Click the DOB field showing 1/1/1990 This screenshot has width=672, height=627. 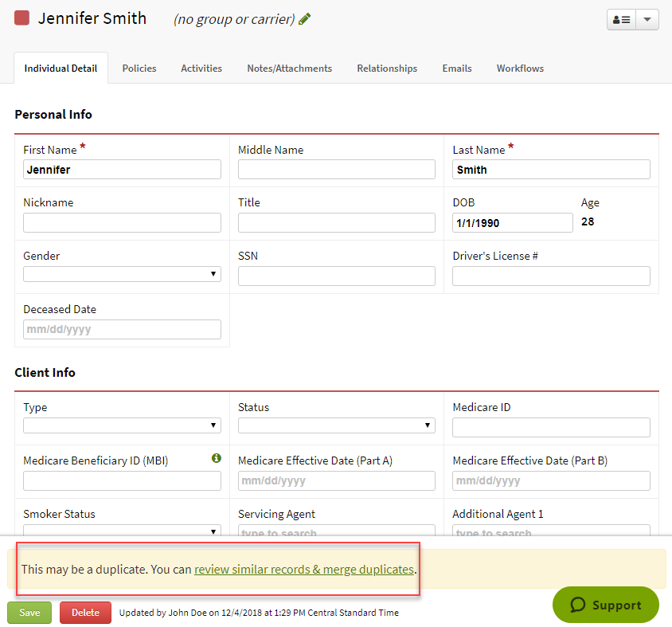coord(513,222)
